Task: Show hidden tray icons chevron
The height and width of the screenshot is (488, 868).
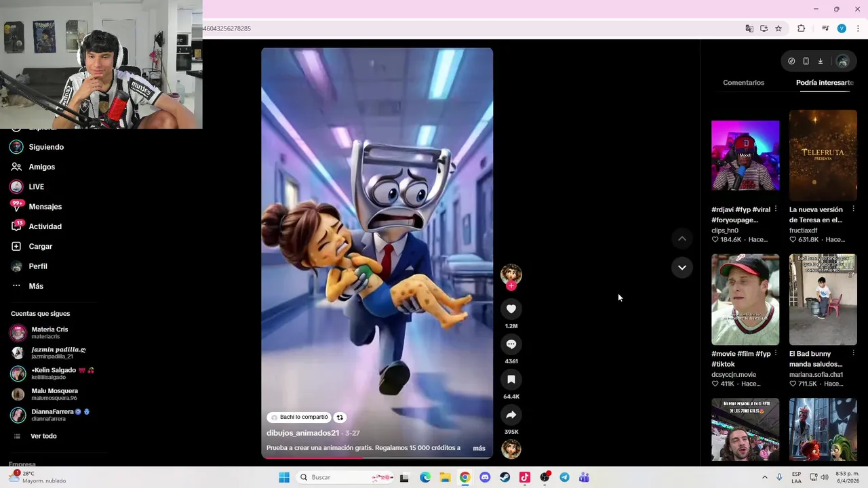Action: click(x=765, y=477)
